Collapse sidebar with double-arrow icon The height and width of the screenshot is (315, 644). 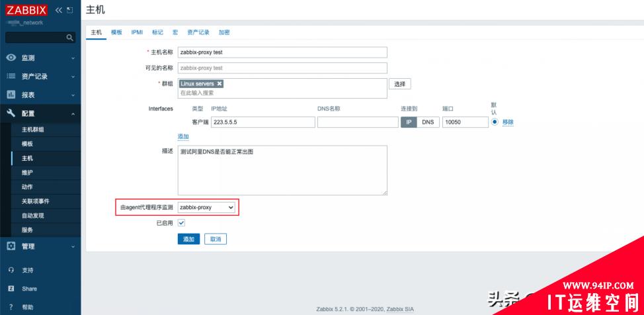click(x=59, y=10)
